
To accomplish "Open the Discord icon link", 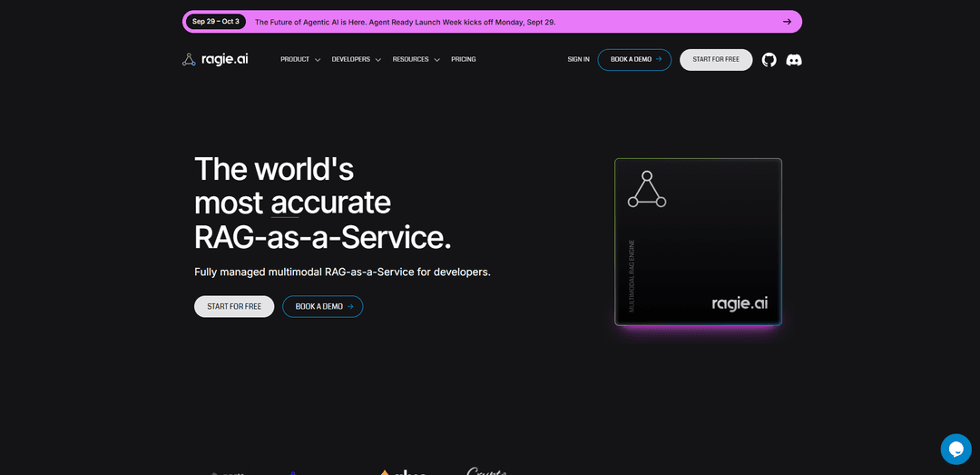I will [794, 60].
